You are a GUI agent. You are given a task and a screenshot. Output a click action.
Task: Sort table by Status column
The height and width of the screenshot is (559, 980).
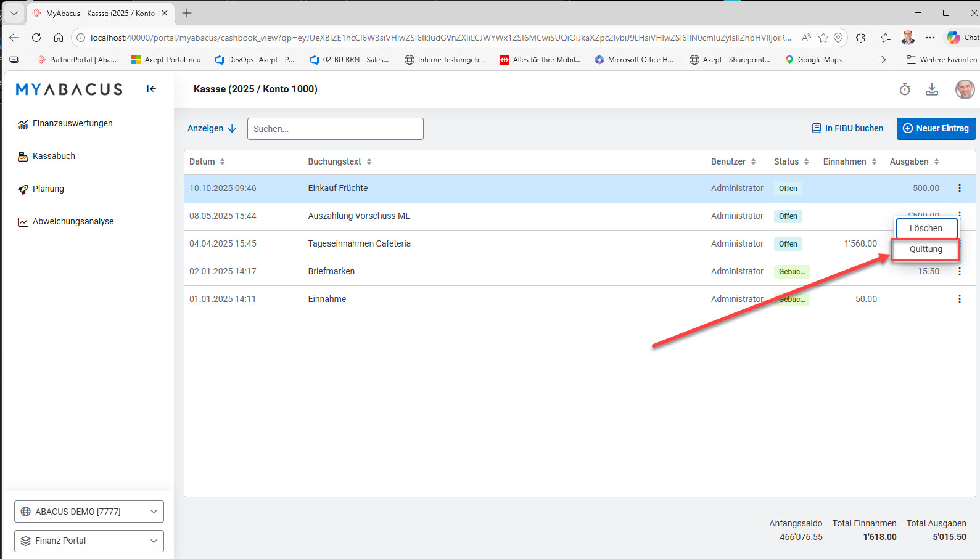click(791, 161)
